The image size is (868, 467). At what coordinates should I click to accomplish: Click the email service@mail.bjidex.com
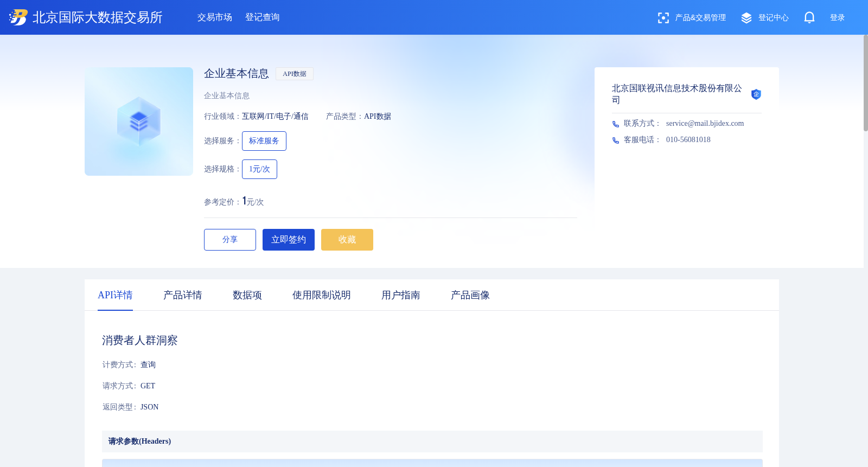coord(705,124)
